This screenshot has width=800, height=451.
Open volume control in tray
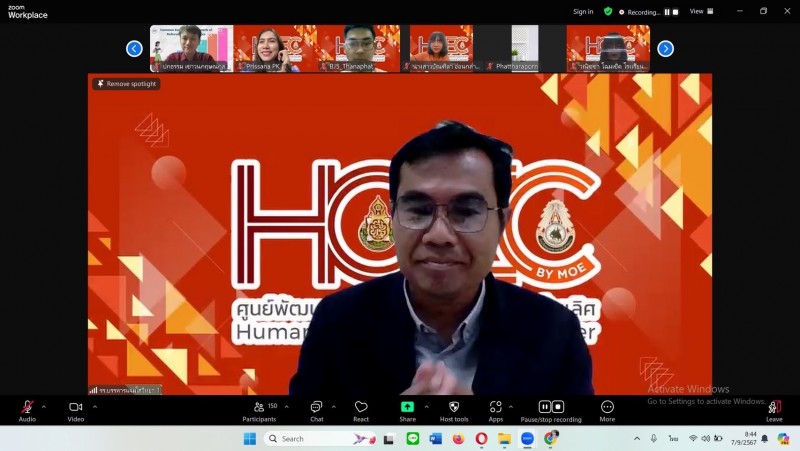click(x=706, y=438)
